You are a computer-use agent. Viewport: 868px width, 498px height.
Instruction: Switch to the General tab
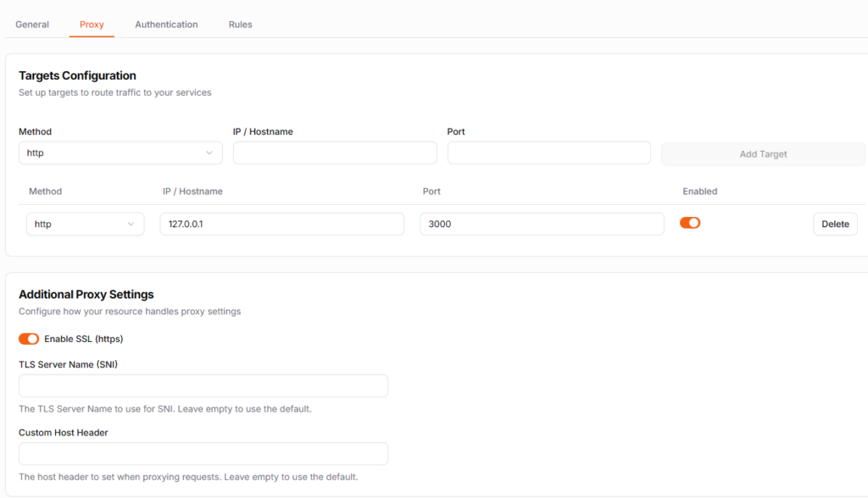(32, 25)
